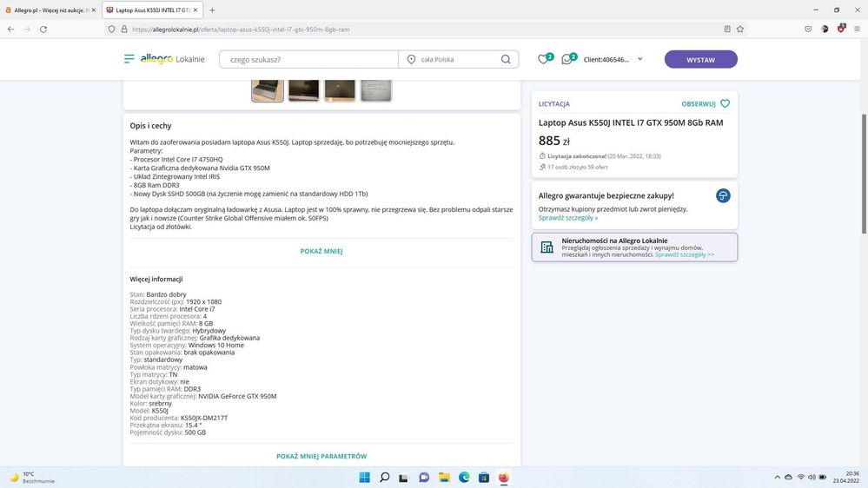Close the Allegro.pl browser tab
The height and width of the screenshot is (488, 868).
click(94, 10)
